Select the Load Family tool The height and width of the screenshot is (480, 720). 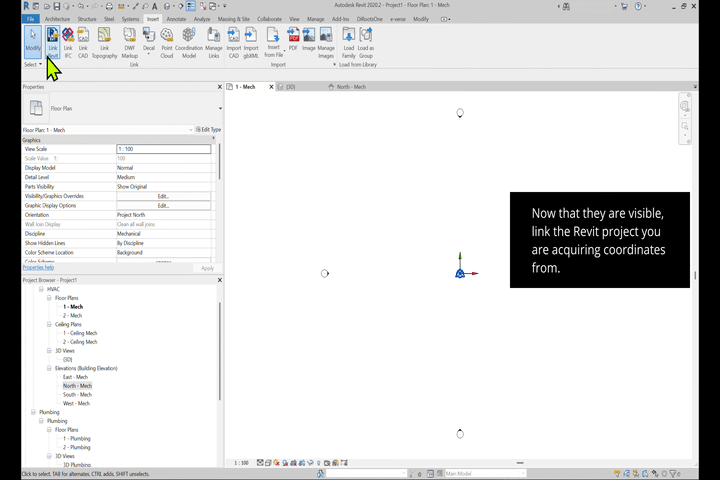(348, 40)
